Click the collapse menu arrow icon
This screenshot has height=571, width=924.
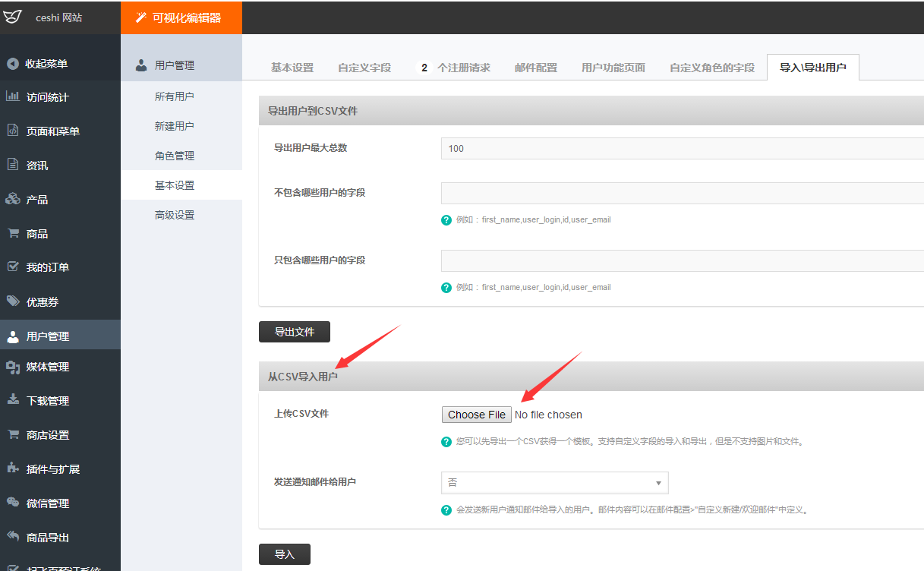pos(13,64)
